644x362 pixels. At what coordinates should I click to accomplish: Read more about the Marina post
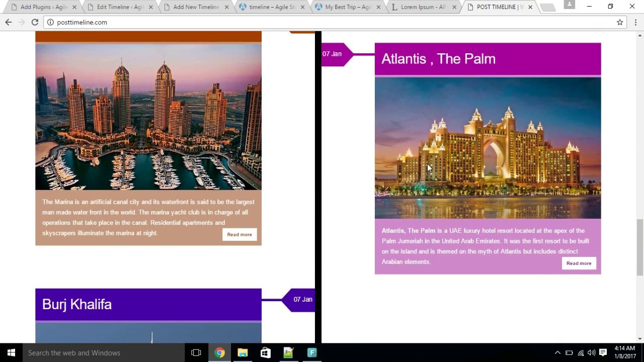pos(239,234)
